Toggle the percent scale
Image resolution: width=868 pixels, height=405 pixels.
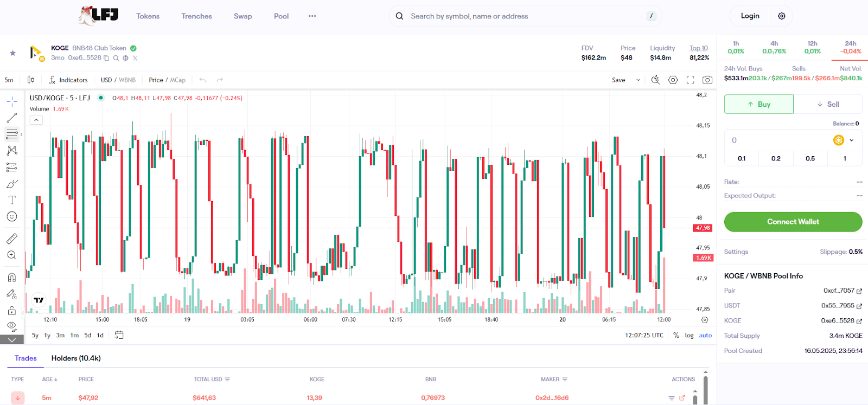pyautogui.click(x=676, y=335)
